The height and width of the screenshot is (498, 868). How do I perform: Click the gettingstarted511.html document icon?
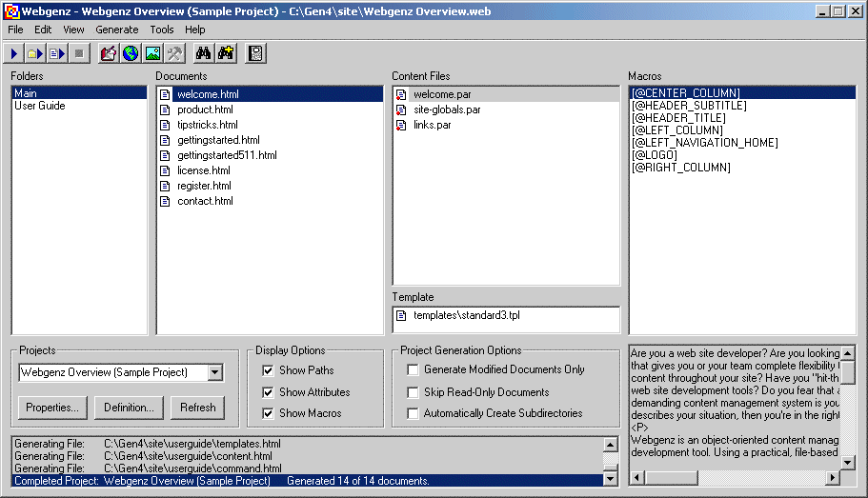(165, 155)
